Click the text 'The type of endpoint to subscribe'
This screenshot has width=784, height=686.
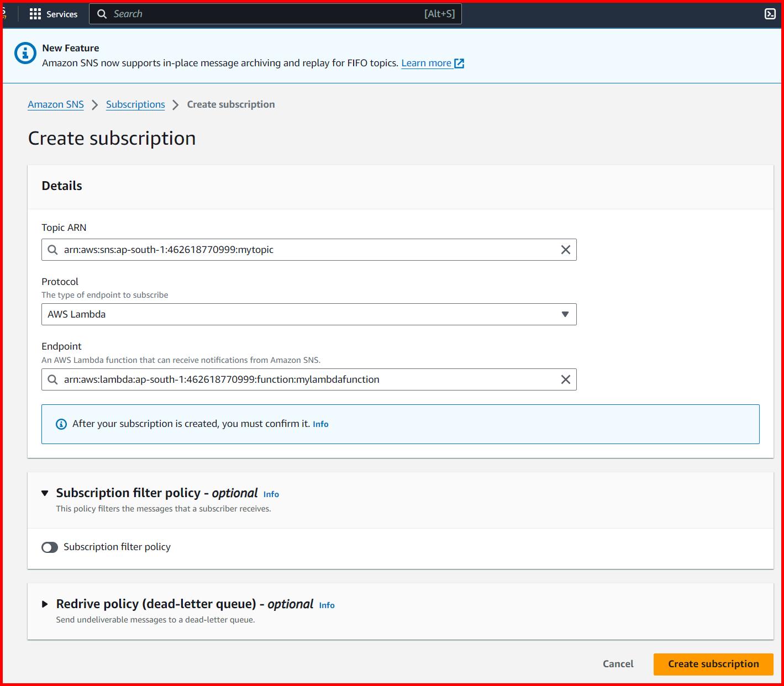click(105, 295)
